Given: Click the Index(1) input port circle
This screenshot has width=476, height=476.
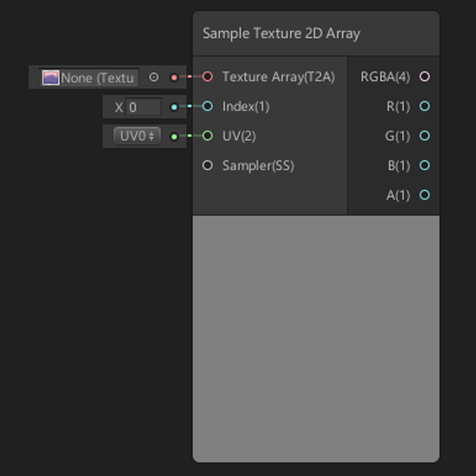Looking at the screenshot, I should click(x=207, y=107).
